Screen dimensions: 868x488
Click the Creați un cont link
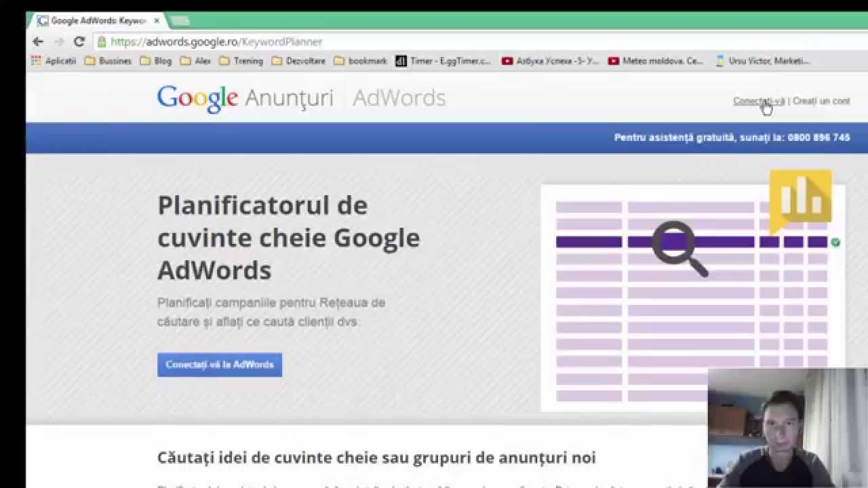[821, 101]
